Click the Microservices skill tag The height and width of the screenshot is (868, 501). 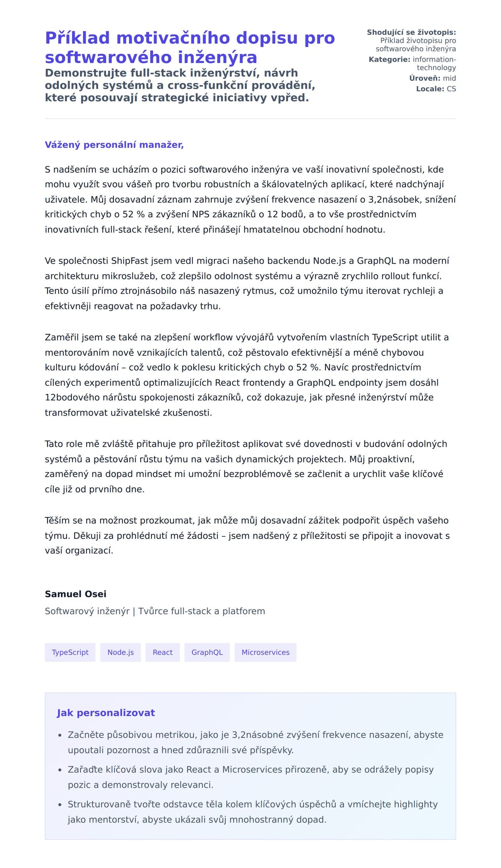(x=266, y=652)
